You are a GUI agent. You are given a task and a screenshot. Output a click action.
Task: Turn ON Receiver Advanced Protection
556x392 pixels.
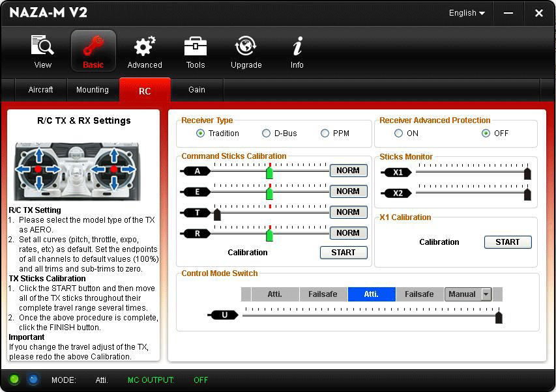[x=398, y=133]
